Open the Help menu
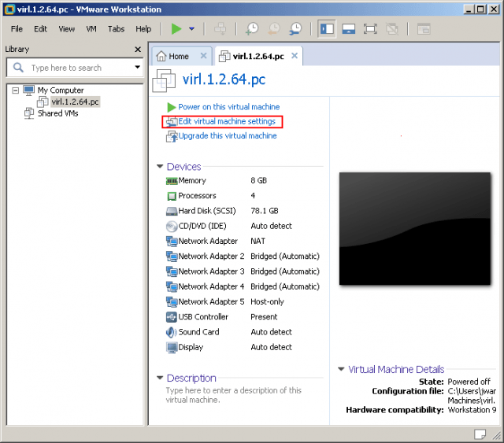This screenshot has height=443, width=504. coord(143,29)
